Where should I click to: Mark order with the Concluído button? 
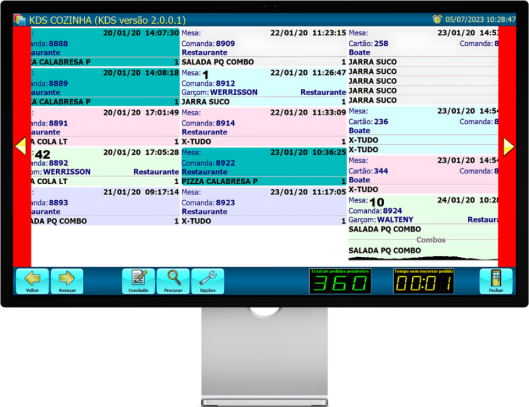(138, 281)
